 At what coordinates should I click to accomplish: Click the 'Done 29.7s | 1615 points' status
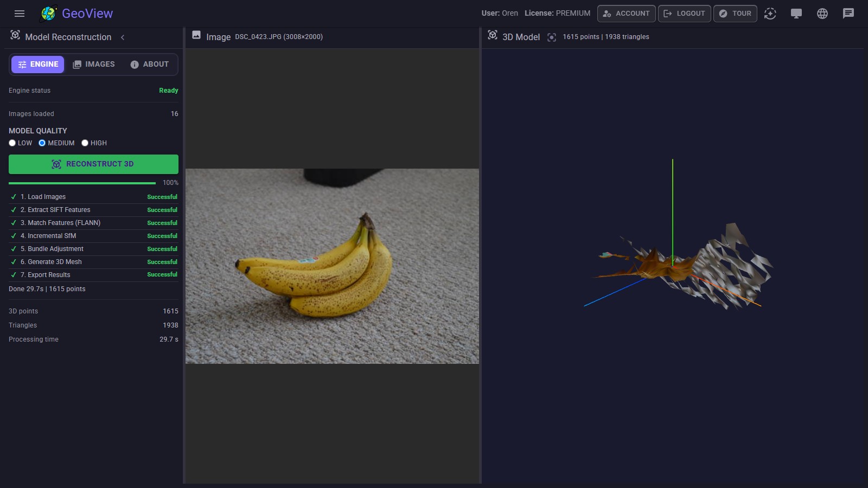pyautogui.click(x=47, y=289)
